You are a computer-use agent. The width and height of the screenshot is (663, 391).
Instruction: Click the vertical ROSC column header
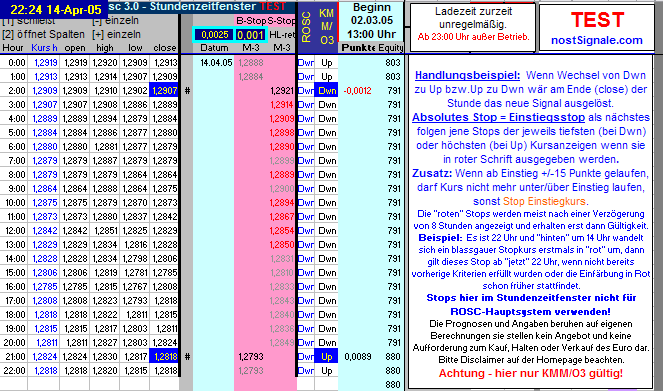306,27
